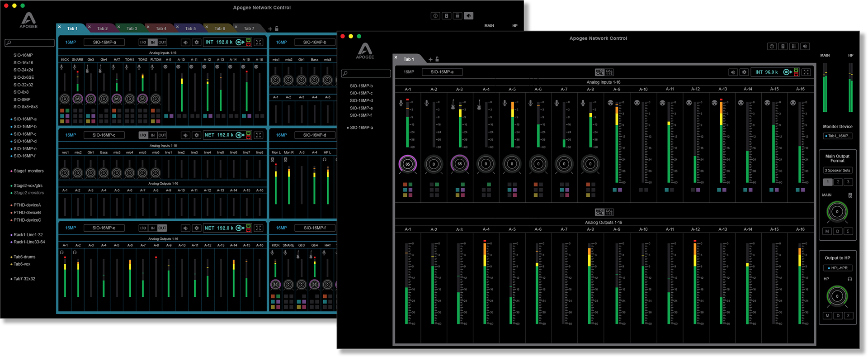Click speaker icon next to MAIN knob
Screen dimensions: 868x357
(x=850, y=195)
